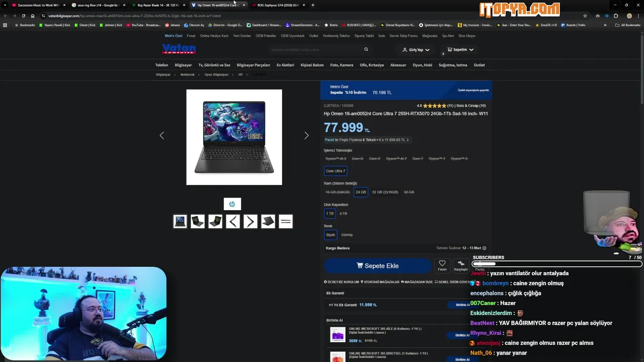The height and width of the screenshot is (362, 644).
Task: Open the tab search arrow
Action: pos(5,5)
